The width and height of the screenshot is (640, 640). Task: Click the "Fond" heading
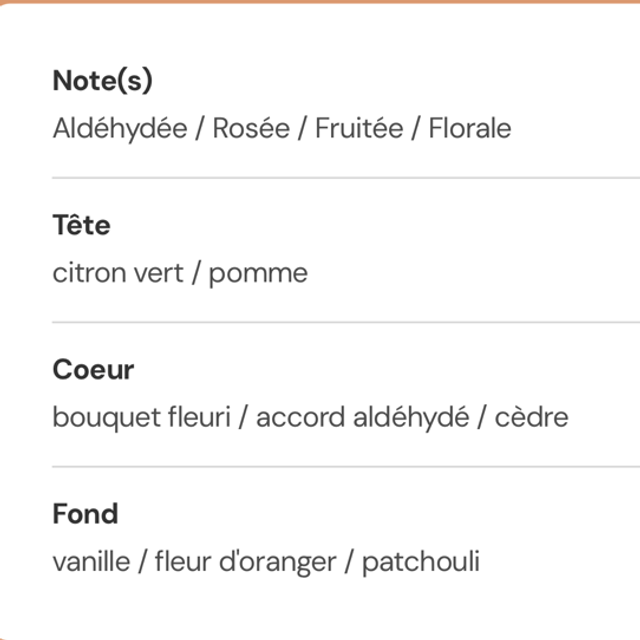tap(85, 514)
